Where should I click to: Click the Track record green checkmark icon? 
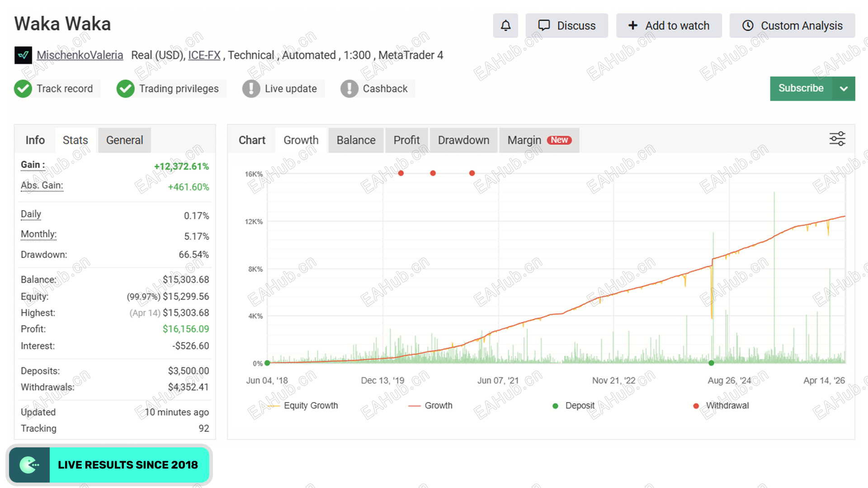tap(23, 89)
